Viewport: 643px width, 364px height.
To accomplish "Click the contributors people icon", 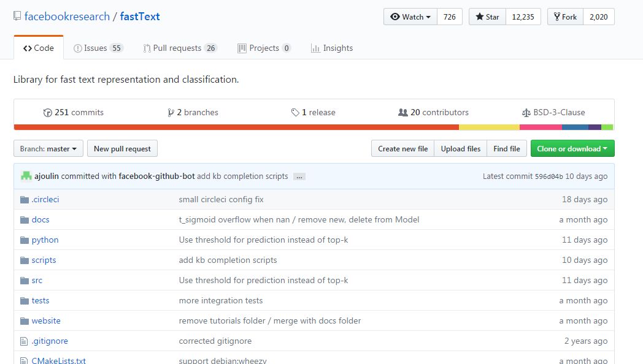I will coord(403,112).
